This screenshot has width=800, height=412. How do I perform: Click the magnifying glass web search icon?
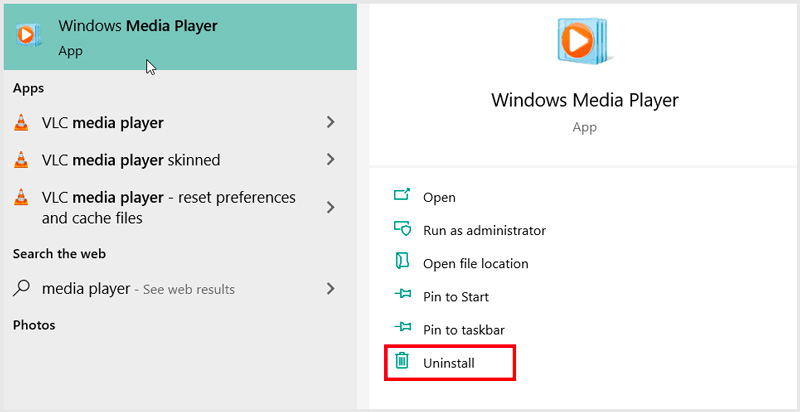point(21,289)
